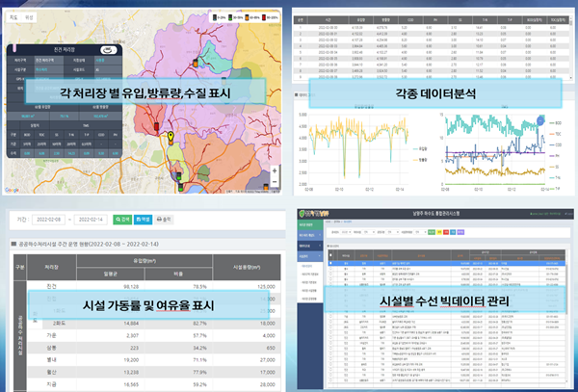Click the 남양주 logo in the management system header
This screenshot has height=392, width=578.
[x=314, y=214]
